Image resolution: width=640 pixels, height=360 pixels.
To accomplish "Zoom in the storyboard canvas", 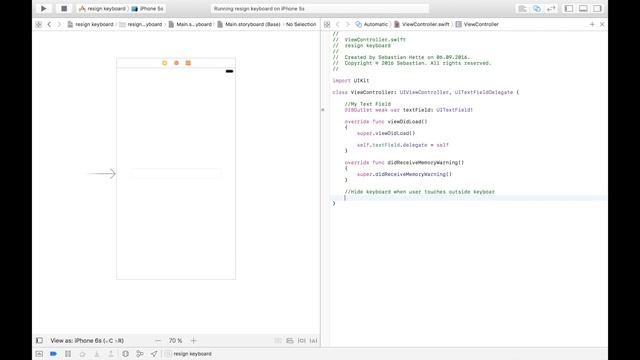I will [193, 340].
